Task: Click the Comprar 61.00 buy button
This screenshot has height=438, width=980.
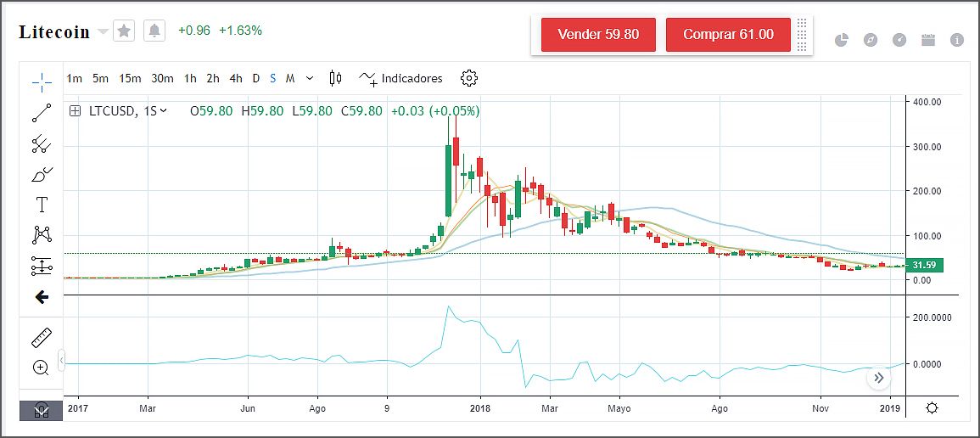Action: (728, 35)
